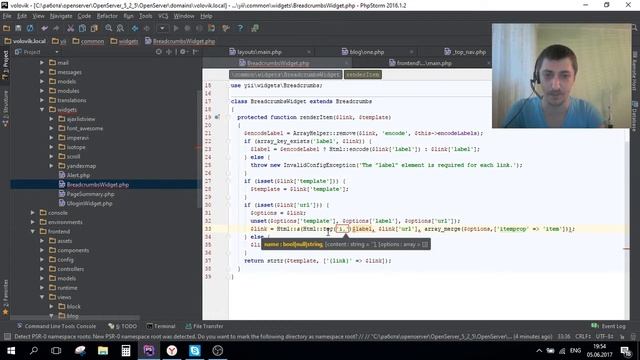Collapse the frontend folder
This screenshot has height=360, width=640.
click(33, 231)
